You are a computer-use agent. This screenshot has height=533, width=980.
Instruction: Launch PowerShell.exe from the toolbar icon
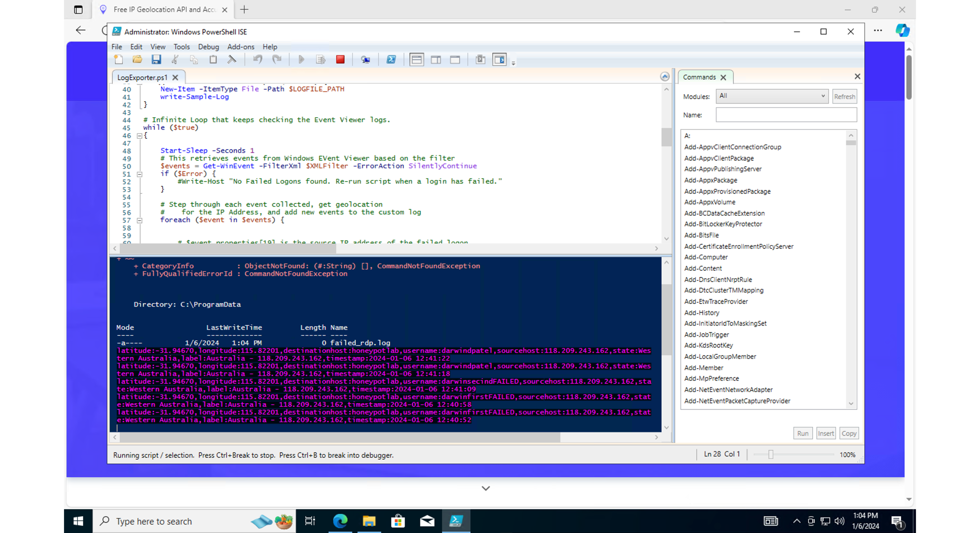coord(391,59)
